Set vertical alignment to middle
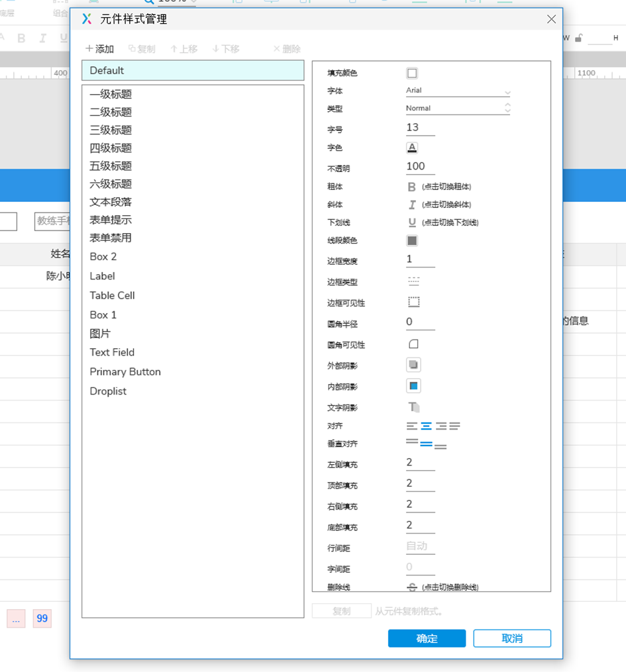This screenshot has width=626, height=672. 426,444
